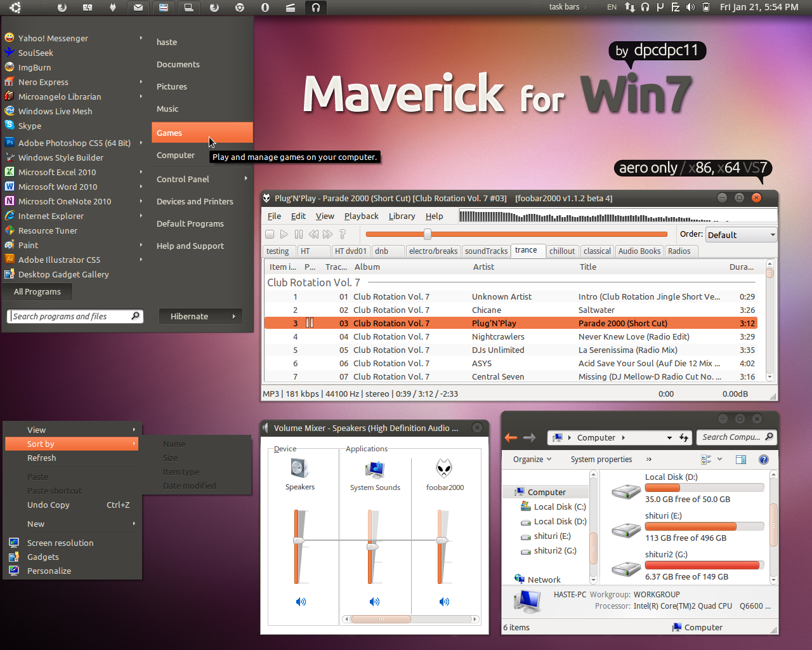Click System properties in explorer toolbar
The image size is (812, 650).
601,459
